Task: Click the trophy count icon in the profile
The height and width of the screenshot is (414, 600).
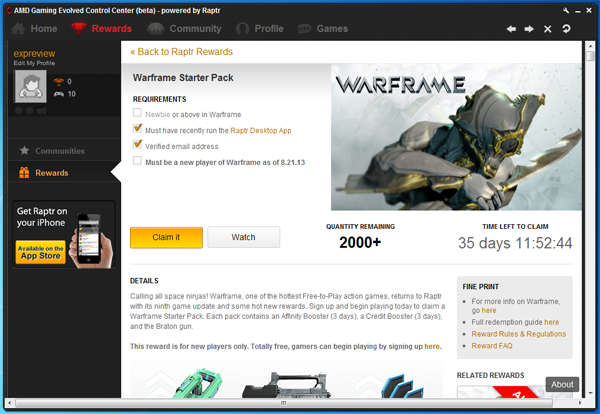Action: click(59, 81)
